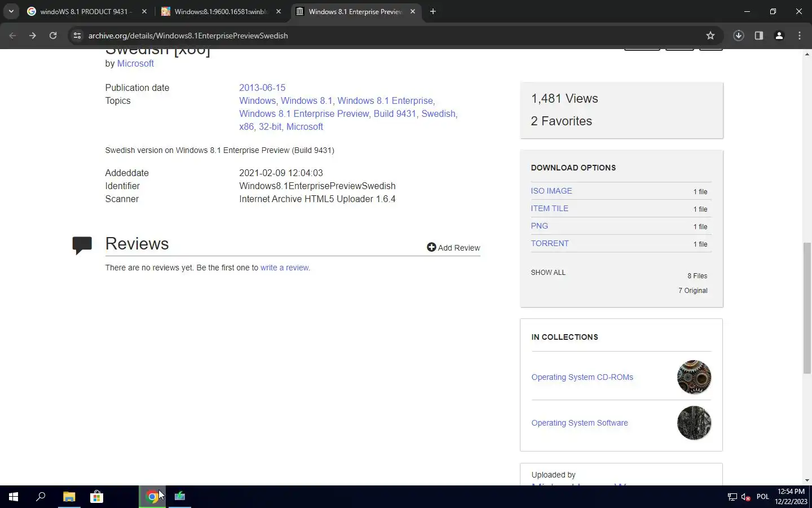Viewport: 812px width, 508px height.
Task: Open Operating System CD-ROMs collection link
Action: (582, 377)
